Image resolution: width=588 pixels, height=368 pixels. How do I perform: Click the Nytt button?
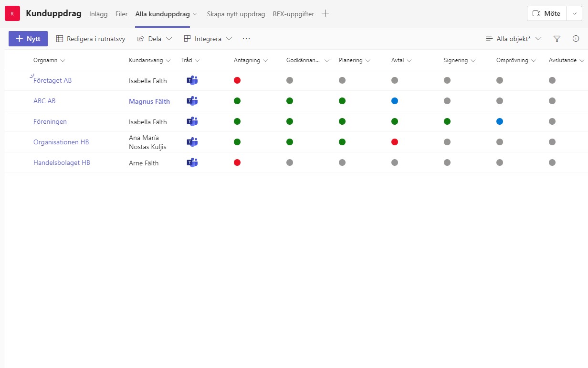point(28,39)
